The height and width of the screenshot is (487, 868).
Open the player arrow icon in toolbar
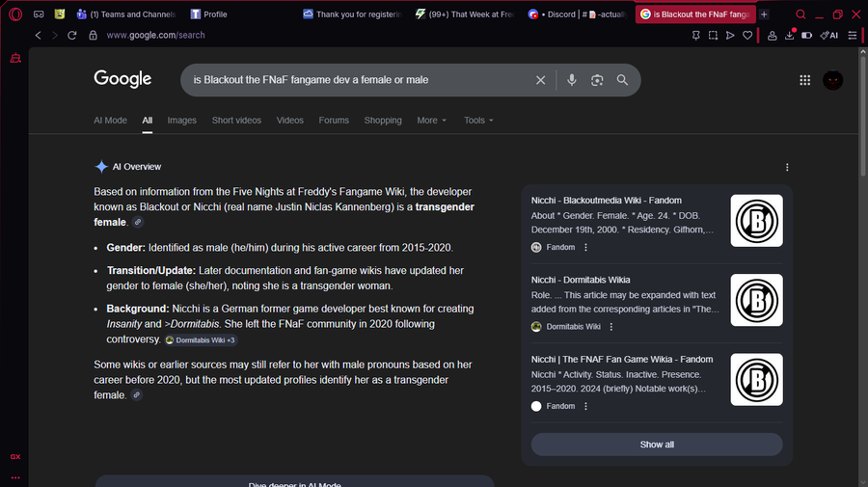pyautogui.click(x=730, y=36)
